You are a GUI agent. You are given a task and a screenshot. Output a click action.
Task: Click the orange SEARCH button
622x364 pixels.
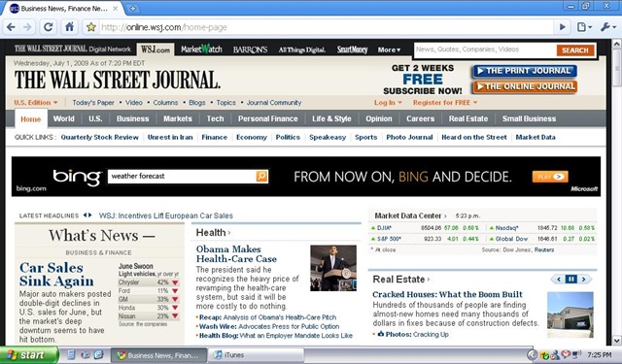click(x=575, y=50)
